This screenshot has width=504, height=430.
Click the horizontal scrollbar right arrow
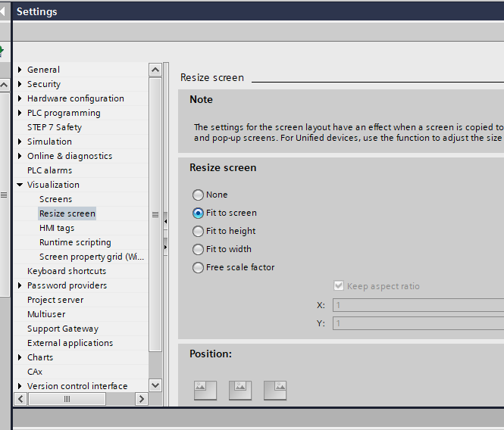141,398
